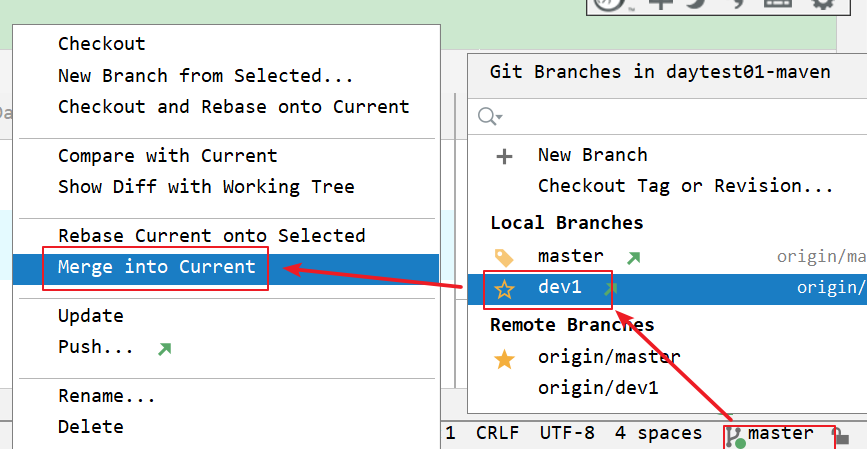867x449 pixels.
Task: Toggle the read-only lock in the status bar
Action: pos(842,437)
